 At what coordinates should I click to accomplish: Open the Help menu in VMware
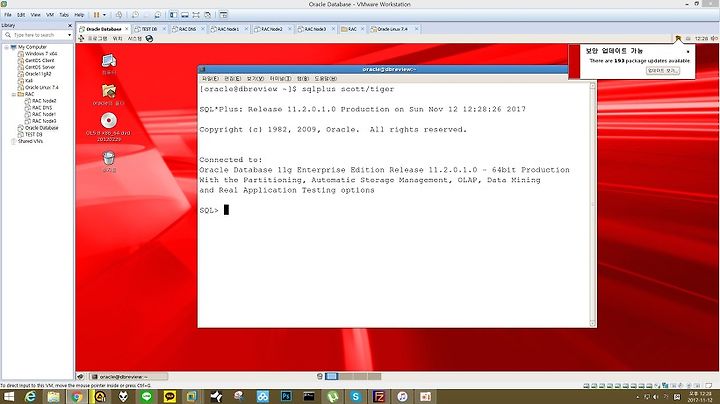pyautogui.click(x=79, y=15)
